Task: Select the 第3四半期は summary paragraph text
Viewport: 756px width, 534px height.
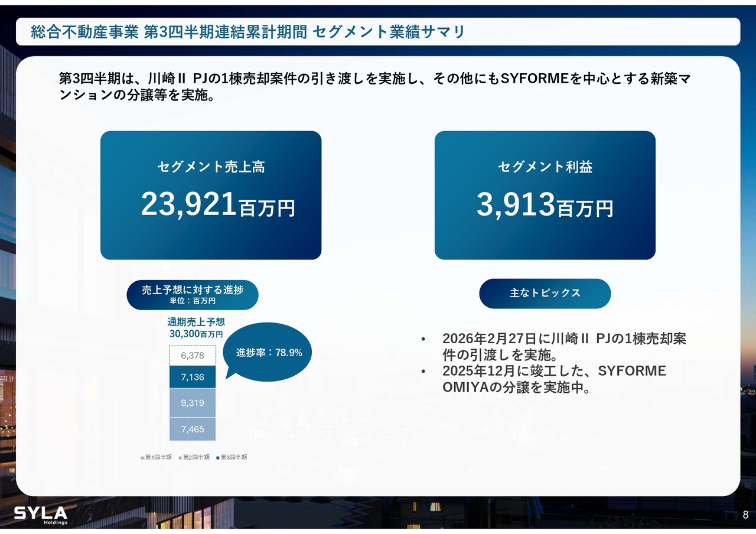Action: tap(374, 86)
